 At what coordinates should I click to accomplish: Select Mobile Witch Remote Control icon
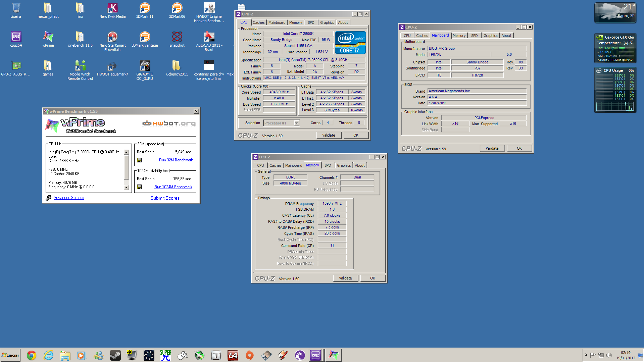point(80,70)
